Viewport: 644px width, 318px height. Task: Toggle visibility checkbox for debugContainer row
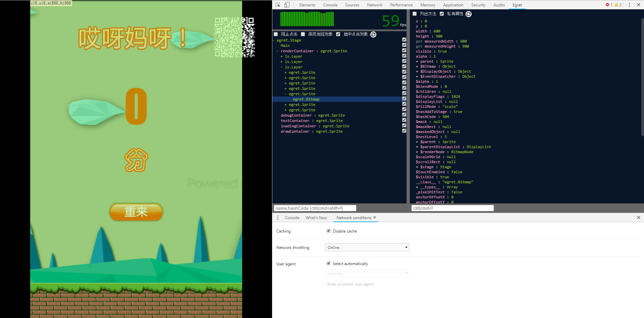[404, 115]
